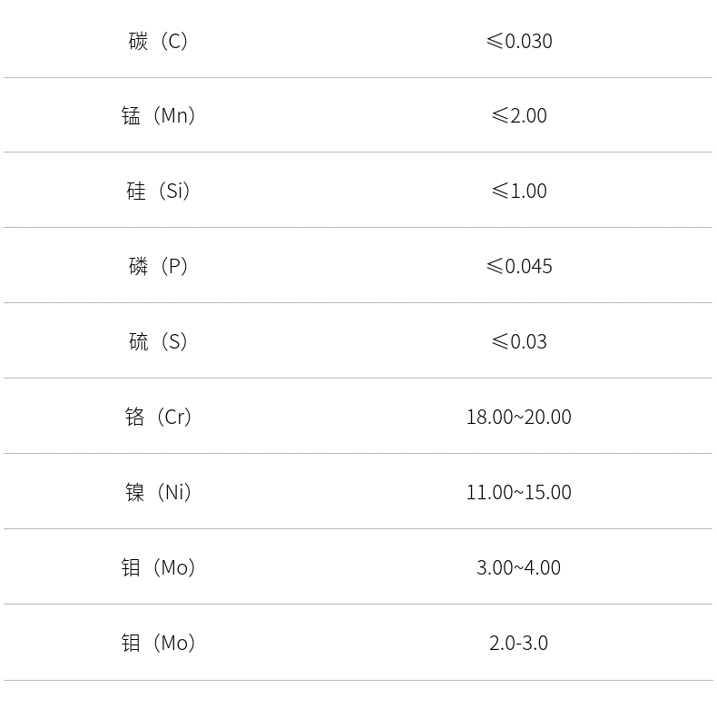Click the 镍 (Ni) element label
Image resolution: width=717 pixels, height=728 pixels.
pos(159,492)
